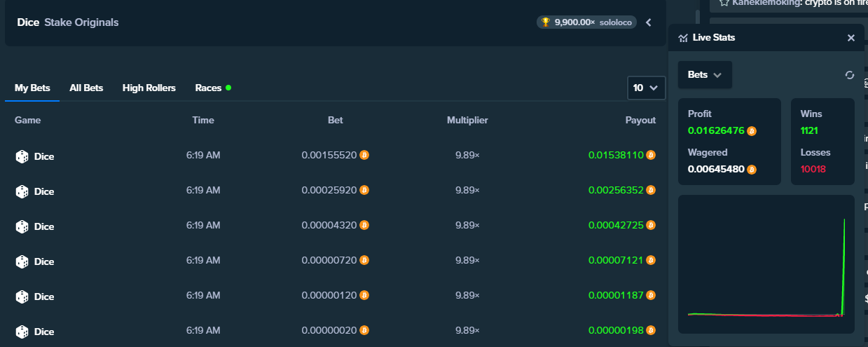Collapse panel with the left chevron arrow

click(x=649, y=22)
